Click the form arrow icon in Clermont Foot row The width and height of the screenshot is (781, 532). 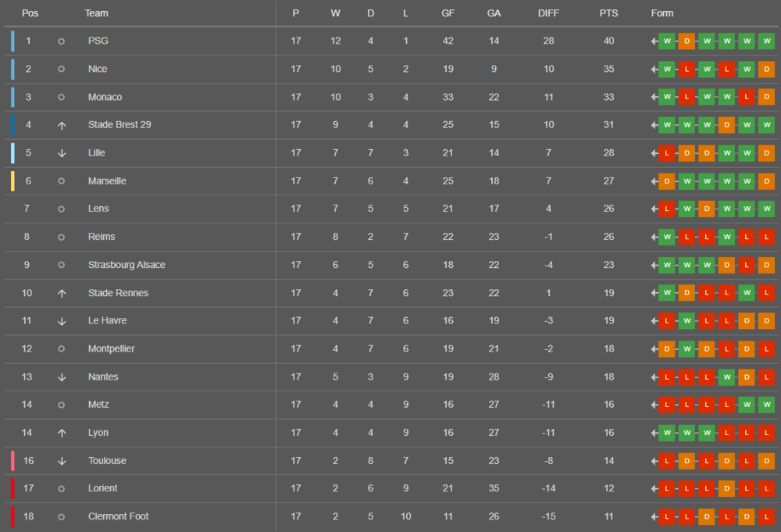(x=654, y=517)
